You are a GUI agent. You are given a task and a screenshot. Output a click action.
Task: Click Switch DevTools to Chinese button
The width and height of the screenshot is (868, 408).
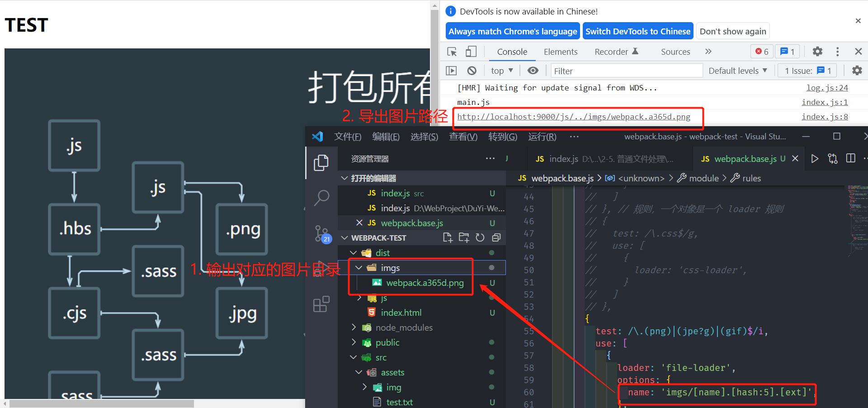click(638, 31)
